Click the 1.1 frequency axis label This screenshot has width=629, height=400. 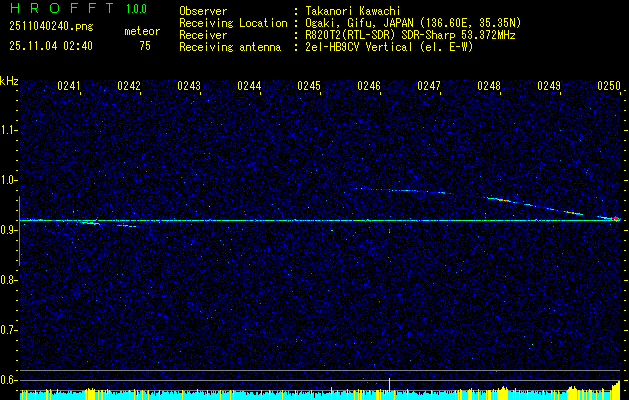(x=8, y=130)
